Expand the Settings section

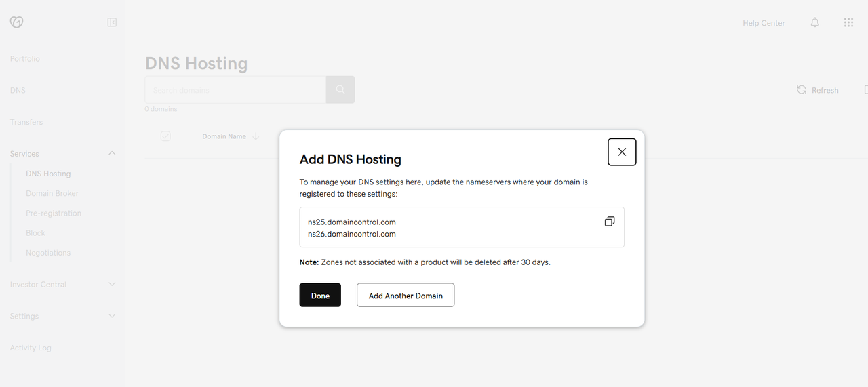pos(112,316)
